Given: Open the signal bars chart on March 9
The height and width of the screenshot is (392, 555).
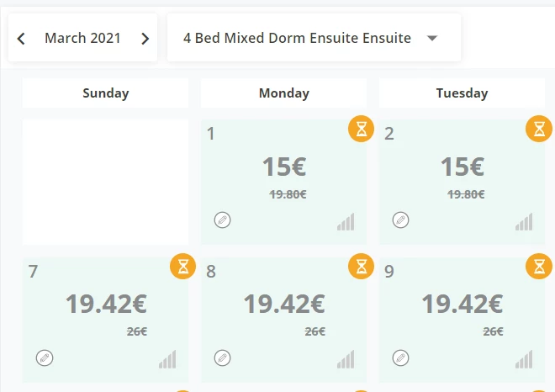Looking at the screenshot, I should tap(524, 359).
